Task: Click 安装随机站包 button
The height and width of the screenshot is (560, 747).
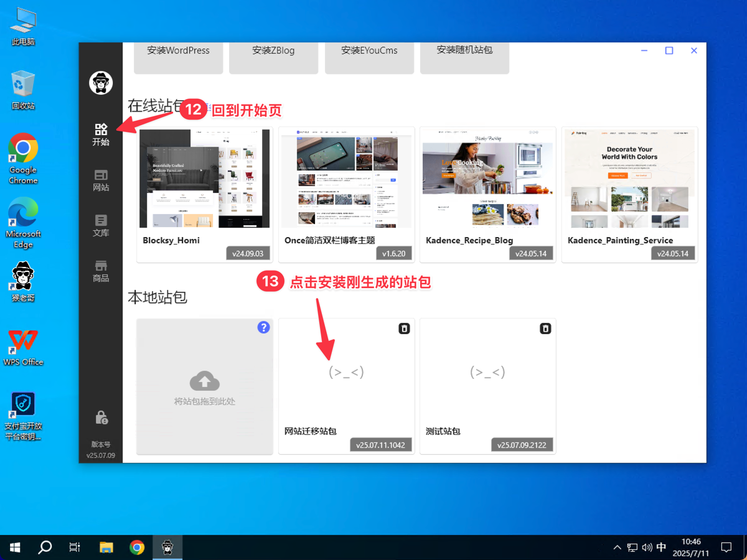Action: tap(464, 58)
